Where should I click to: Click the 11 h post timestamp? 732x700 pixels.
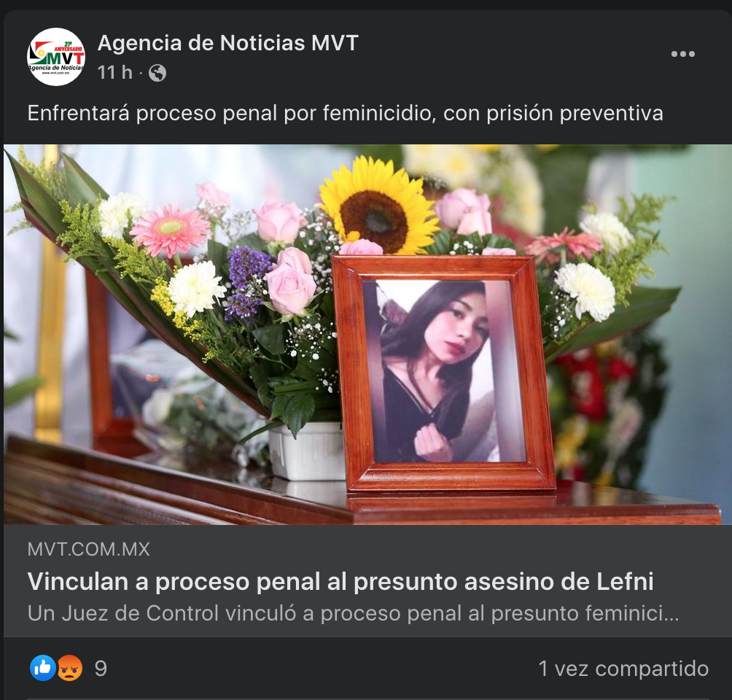[x=115, y=73]
